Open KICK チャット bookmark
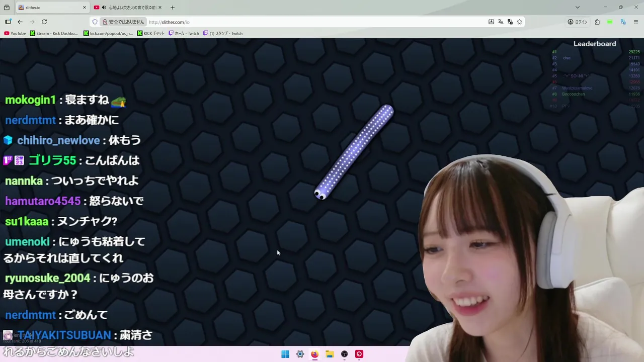644x362 pixels. click(x=151, y=33)
